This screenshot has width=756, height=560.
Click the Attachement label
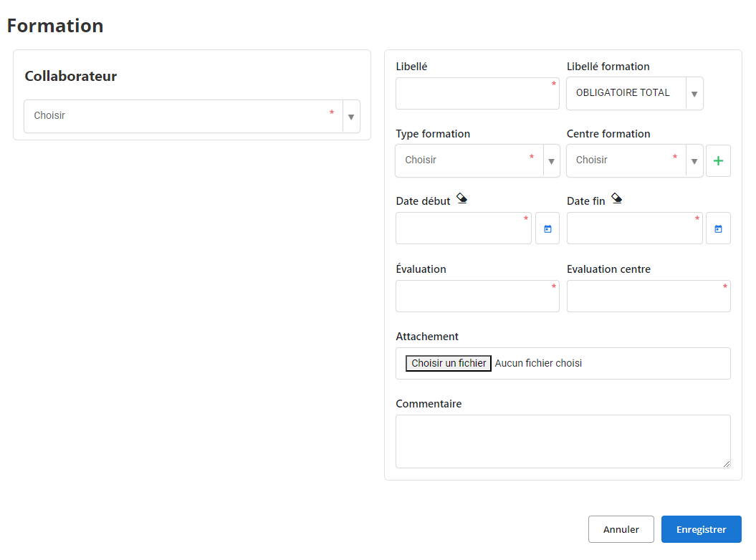pos(426,337)
